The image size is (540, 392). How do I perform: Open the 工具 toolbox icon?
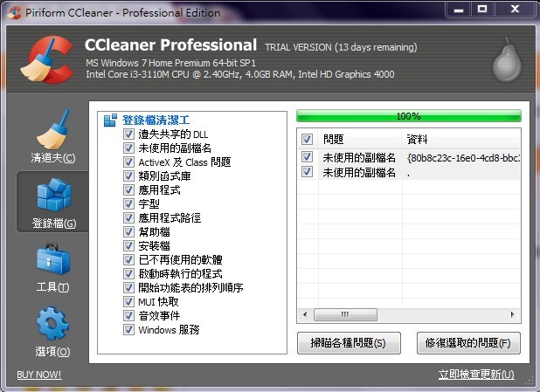click(x=53, y=259)
